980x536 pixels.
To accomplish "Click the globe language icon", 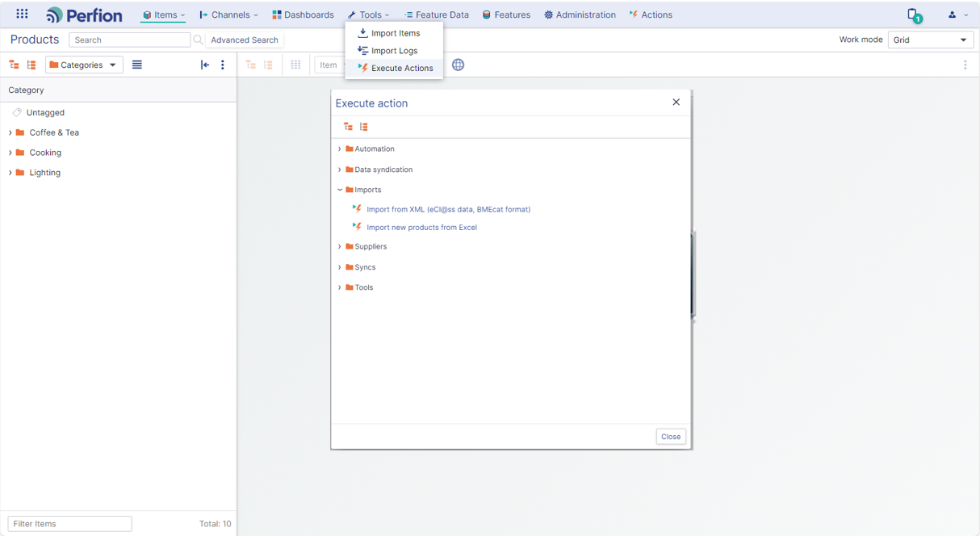I will tap(458, 65).
